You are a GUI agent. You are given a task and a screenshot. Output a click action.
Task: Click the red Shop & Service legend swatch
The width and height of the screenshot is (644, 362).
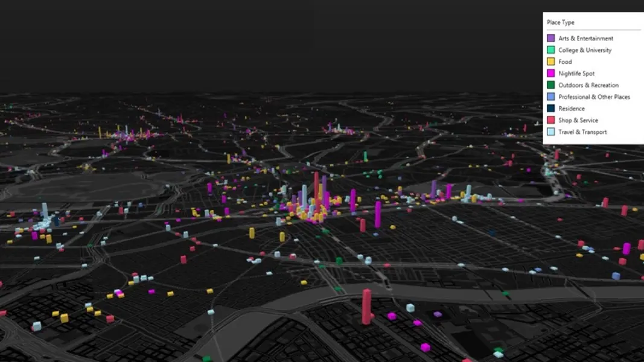click(551, 120)
